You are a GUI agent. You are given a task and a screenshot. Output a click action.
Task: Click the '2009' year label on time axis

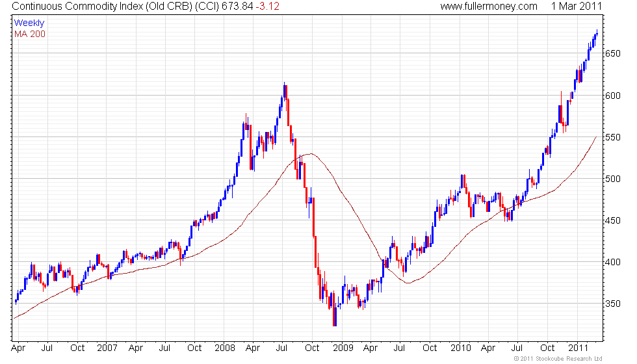pyautogui.click(x=343, y=348)
